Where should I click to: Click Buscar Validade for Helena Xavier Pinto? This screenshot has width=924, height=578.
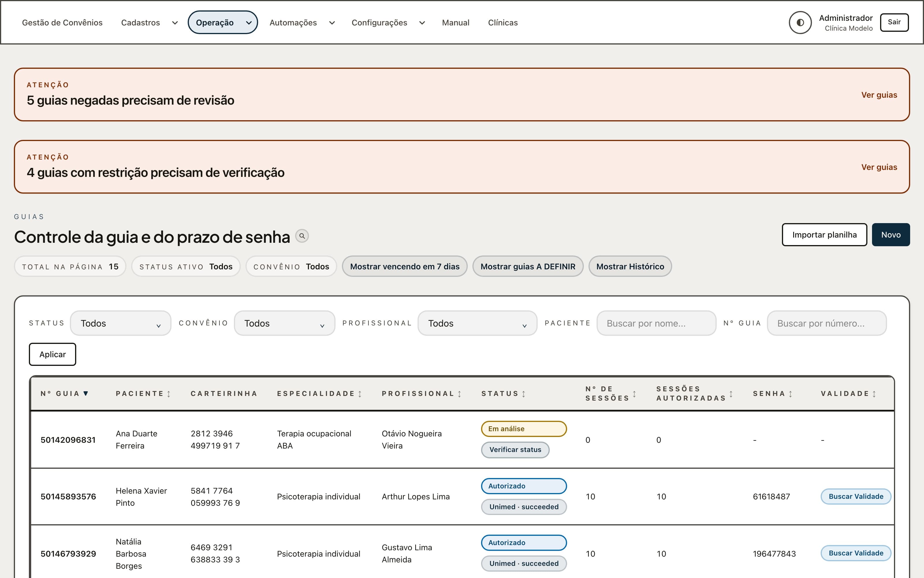[856, 497]
